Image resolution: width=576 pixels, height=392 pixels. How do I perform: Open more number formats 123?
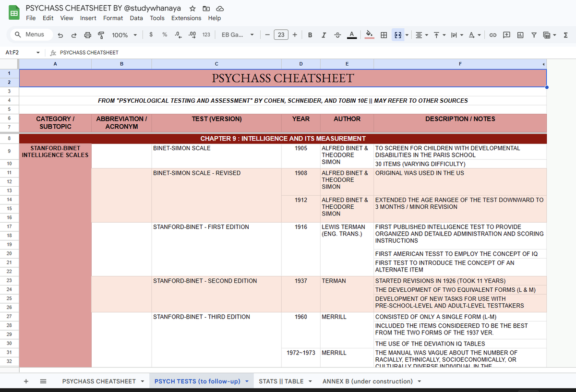pyautogui.click(x=206, y=35)
